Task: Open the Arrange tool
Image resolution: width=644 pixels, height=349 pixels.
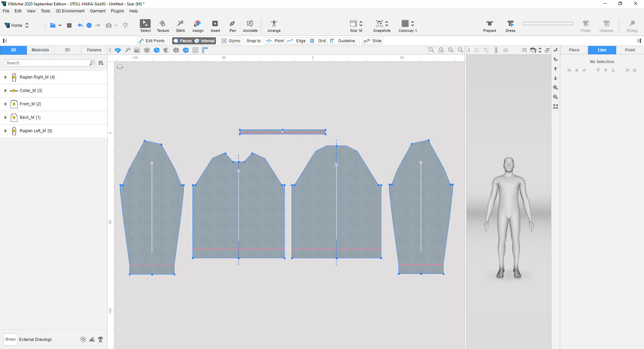Action: pyautogui.click(x=274, y=26)
